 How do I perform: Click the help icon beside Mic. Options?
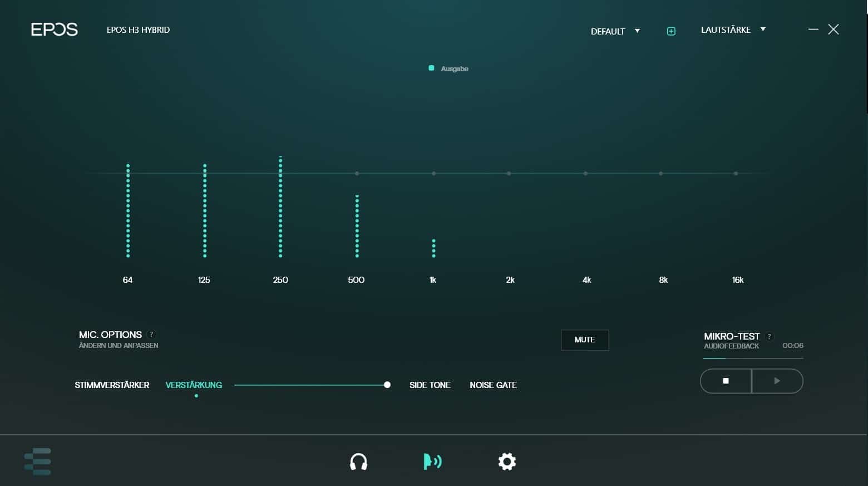tap(151, 335)
